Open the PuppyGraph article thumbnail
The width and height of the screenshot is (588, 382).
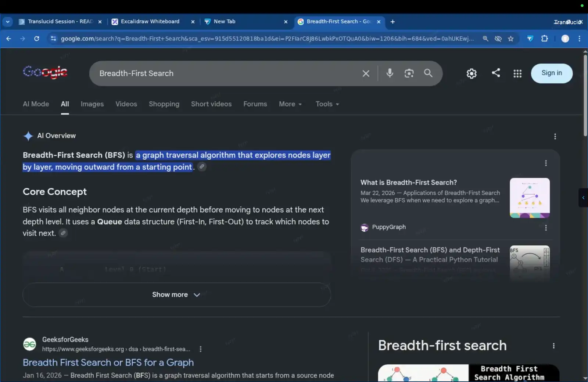(x=530, y=198)
